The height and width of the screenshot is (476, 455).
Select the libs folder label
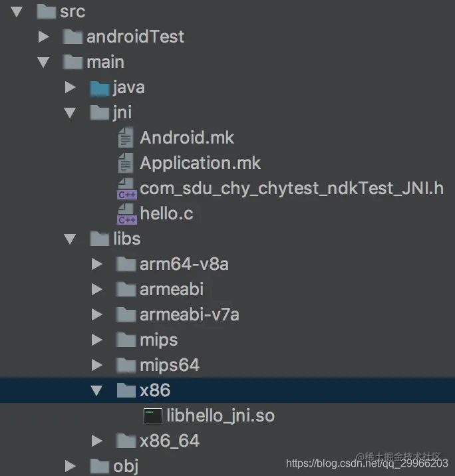click(127, 239)
